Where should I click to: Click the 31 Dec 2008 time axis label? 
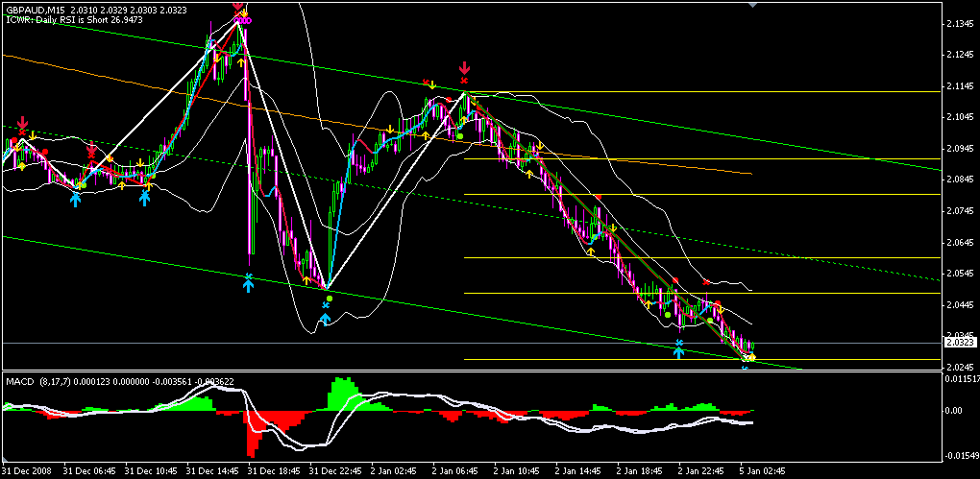29,471
